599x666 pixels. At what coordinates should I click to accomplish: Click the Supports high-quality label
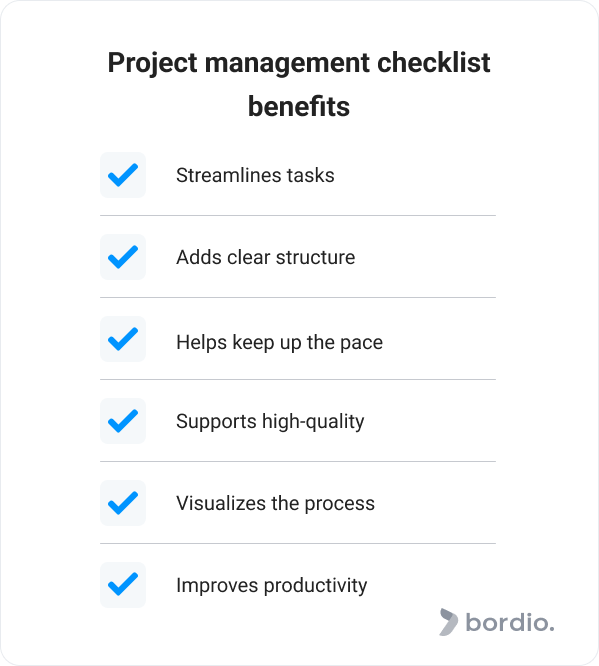270,422
